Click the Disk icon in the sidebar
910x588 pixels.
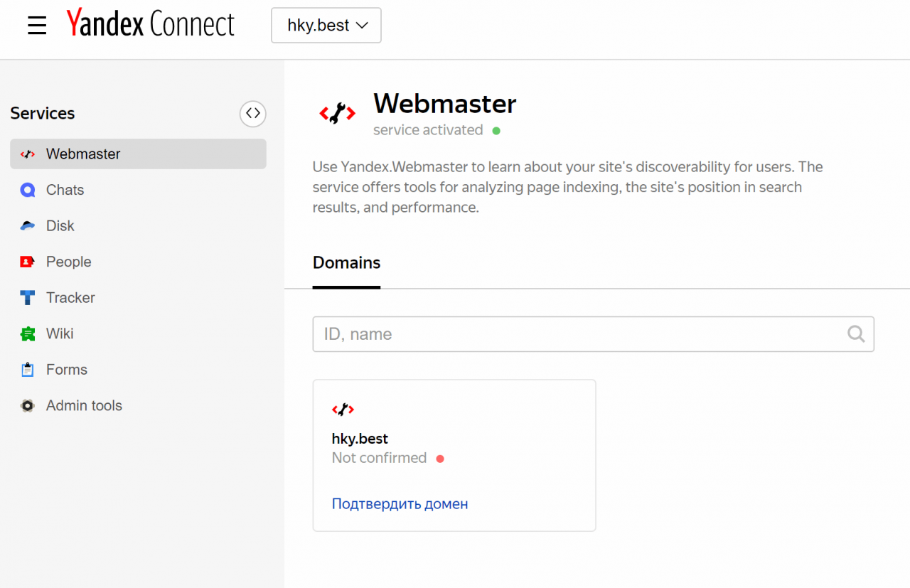(27, 225)
